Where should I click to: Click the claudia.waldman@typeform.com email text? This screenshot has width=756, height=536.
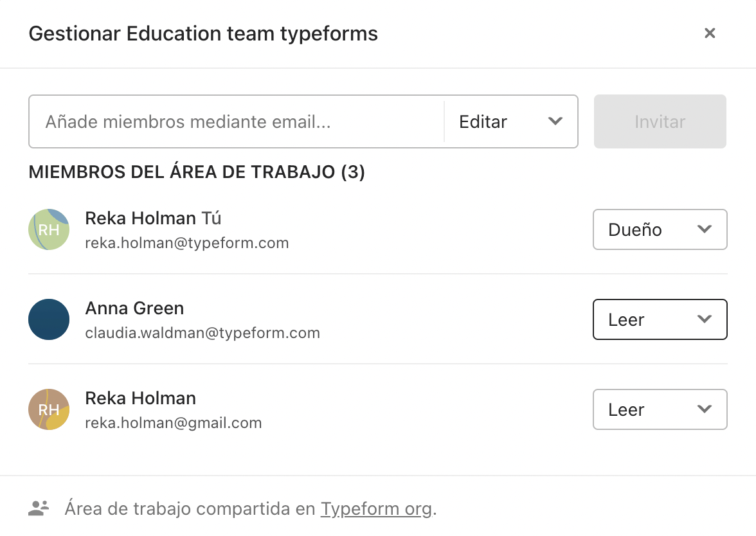(x=203, y=333)
